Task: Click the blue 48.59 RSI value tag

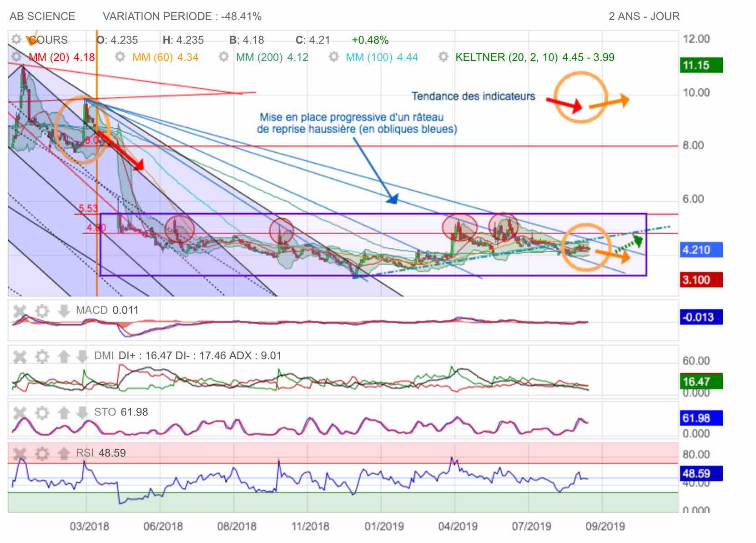Action: pyautogui.click(x=701, y=474)
